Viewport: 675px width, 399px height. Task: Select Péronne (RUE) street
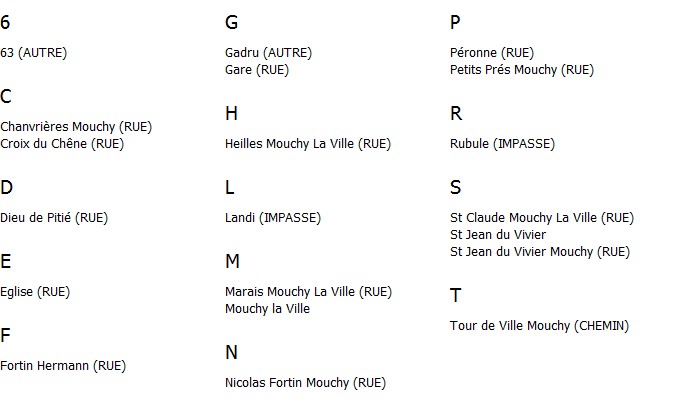(x=492, y=53)
